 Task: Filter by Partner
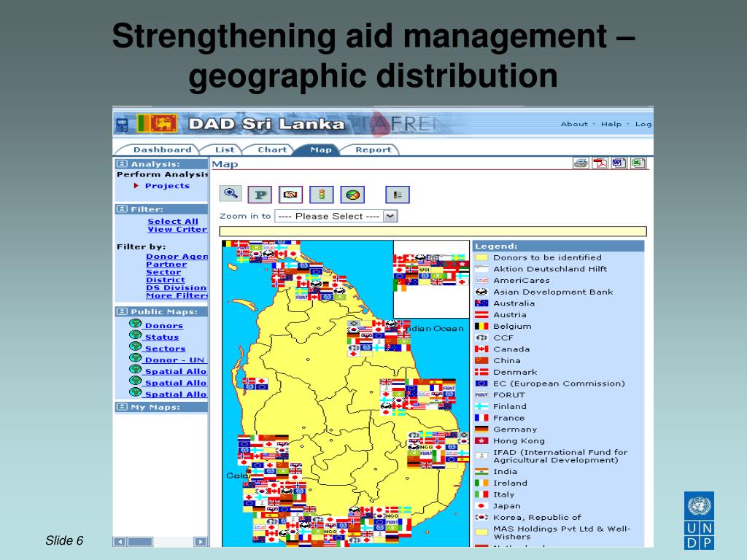click(166, 264)
